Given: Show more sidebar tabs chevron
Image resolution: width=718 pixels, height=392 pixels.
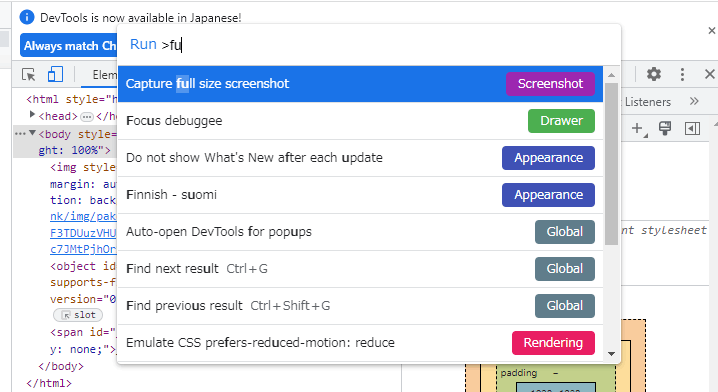Looking at the screenshot, I should click(x=694, y=101).
